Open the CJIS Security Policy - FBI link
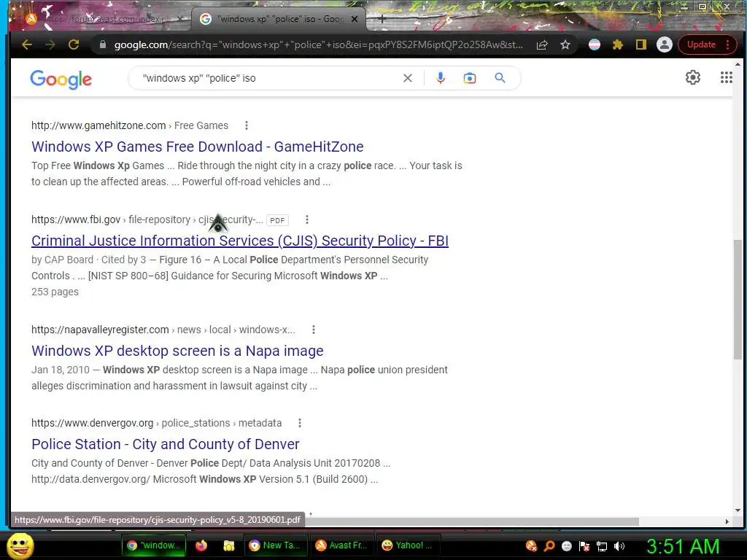 239,241
